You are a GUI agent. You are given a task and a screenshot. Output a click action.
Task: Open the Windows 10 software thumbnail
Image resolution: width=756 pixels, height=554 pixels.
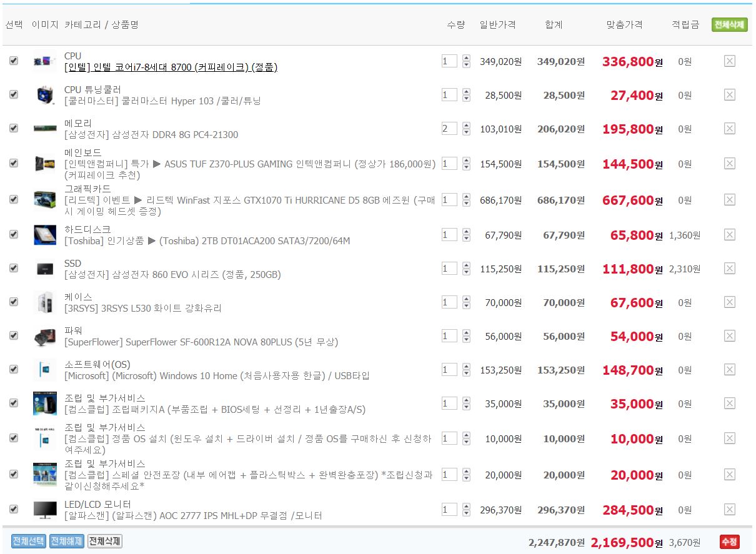45,370
